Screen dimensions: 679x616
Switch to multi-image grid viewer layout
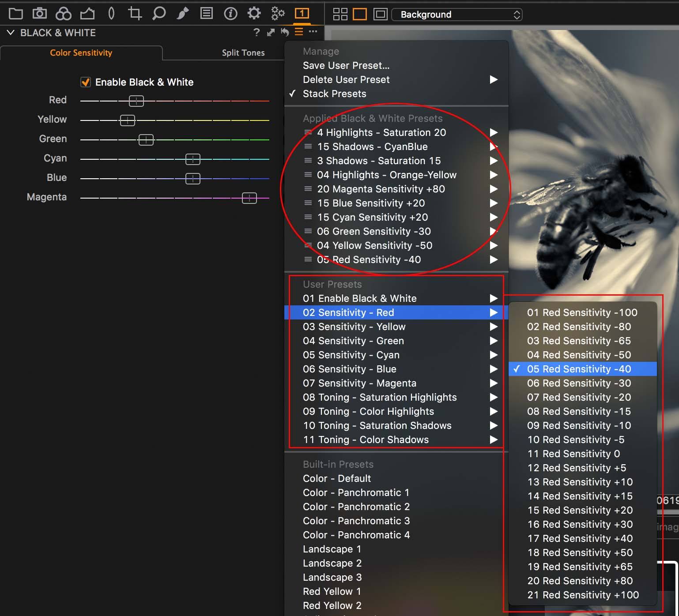coord(340,14)
